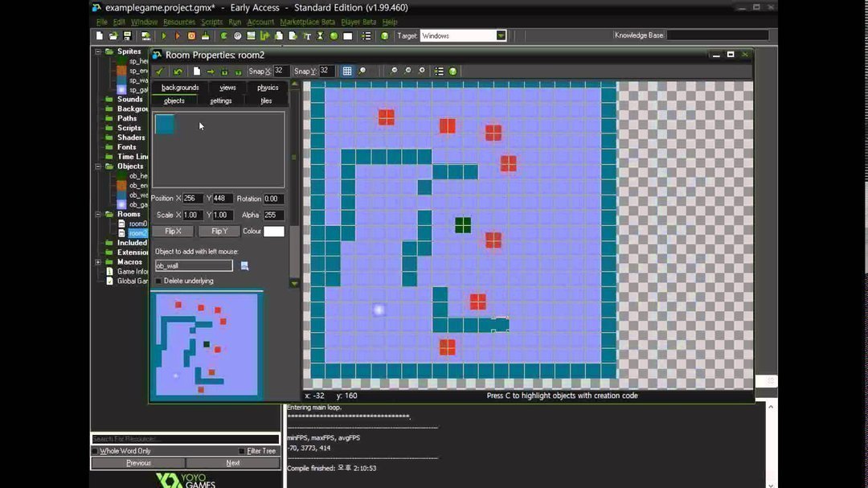This screenshot has height=488, width=868.
Task: Save the project with the floppy disk icon
Action: click(x=127, y=36)
